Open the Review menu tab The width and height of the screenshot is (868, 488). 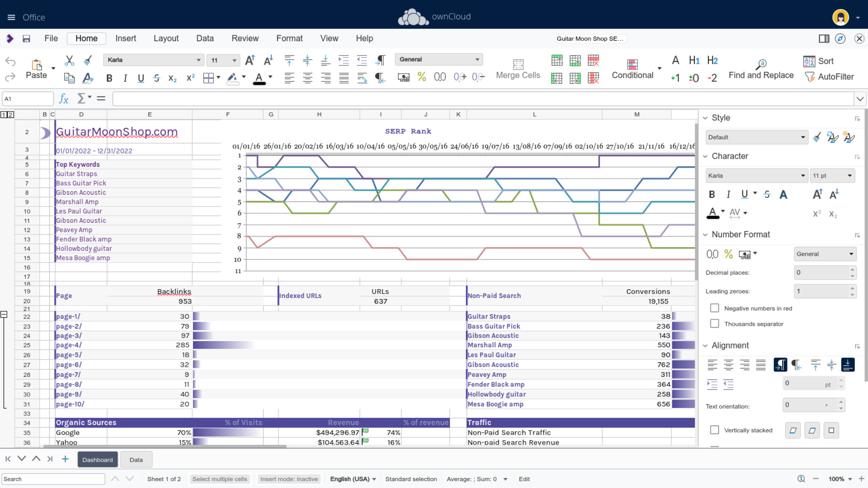coord(245,38)
